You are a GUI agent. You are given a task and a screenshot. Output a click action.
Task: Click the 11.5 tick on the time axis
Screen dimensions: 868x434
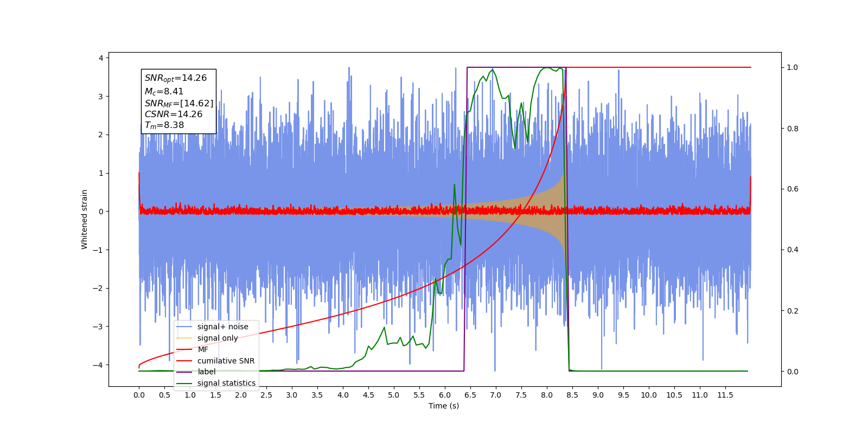pyautogui.click(x=725, y=395)
